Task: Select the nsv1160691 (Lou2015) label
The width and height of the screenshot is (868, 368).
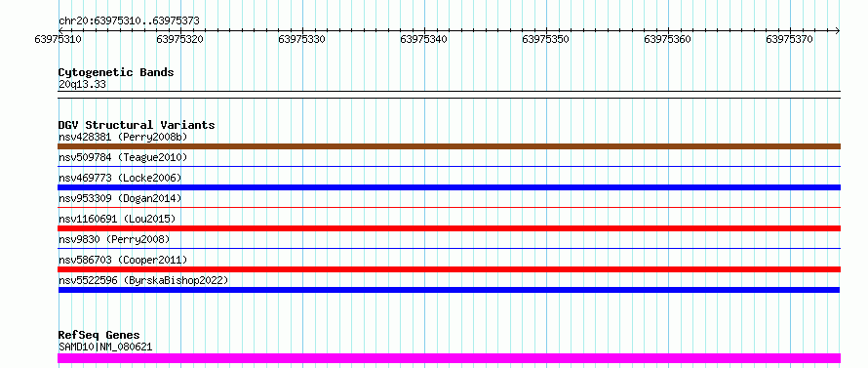Action: [x=117, y=219]
